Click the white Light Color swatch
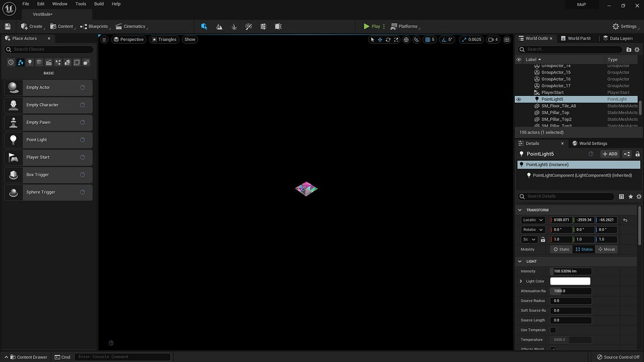 [570, 281]
